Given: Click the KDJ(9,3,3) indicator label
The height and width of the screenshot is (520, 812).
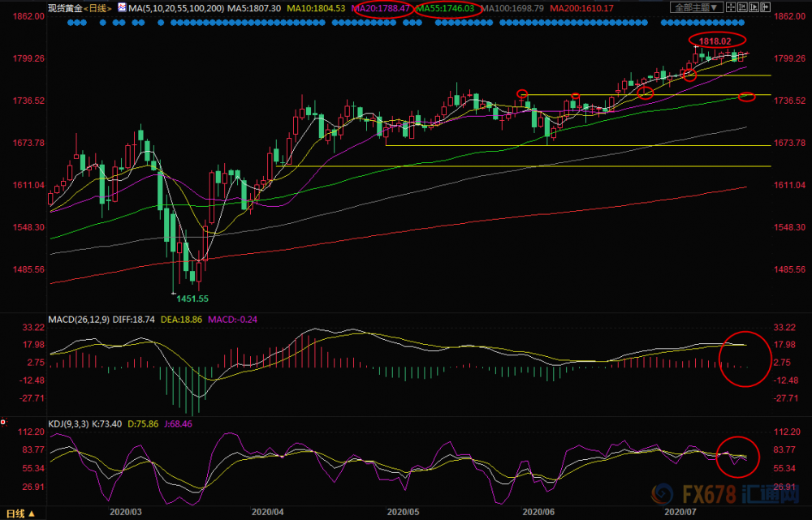Looking at the screenshot, I should click(x=68, y=424).
